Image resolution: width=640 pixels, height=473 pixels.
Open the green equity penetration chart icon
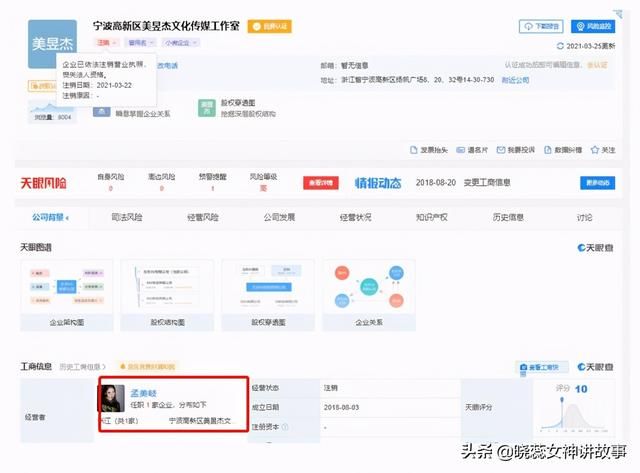[x=207, y=108]
